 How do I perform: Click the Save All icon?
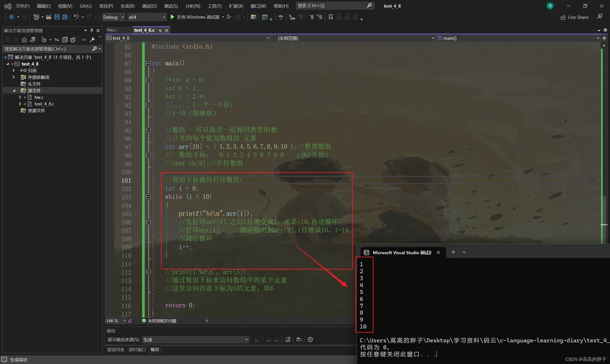(65, 17)
